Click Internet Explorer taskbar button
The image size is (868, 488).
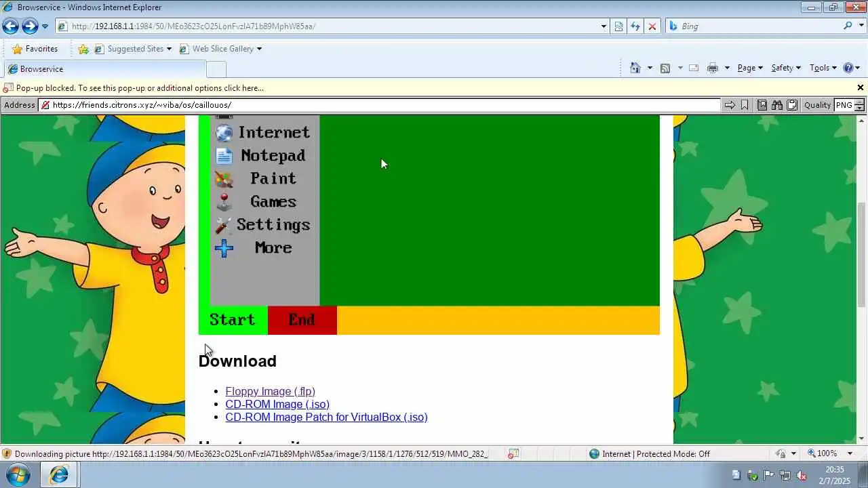pyautogui.click(x=59, y=475)
